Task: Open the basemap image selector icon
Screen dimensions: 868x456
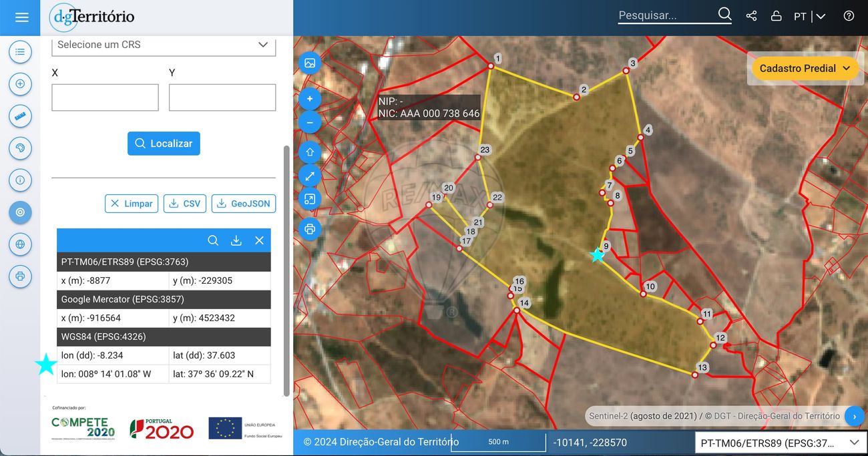Action: [x=310, y=63]
